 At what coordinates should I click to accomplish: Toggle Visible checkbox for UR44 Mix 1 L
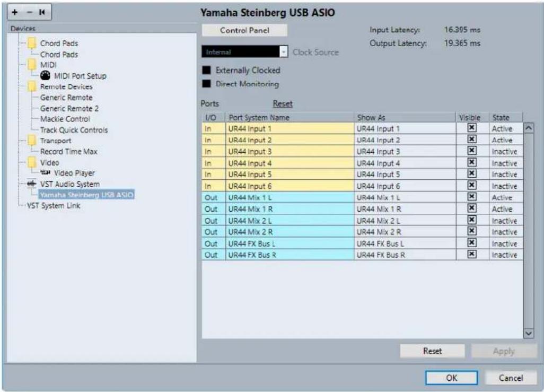point(471,196)
